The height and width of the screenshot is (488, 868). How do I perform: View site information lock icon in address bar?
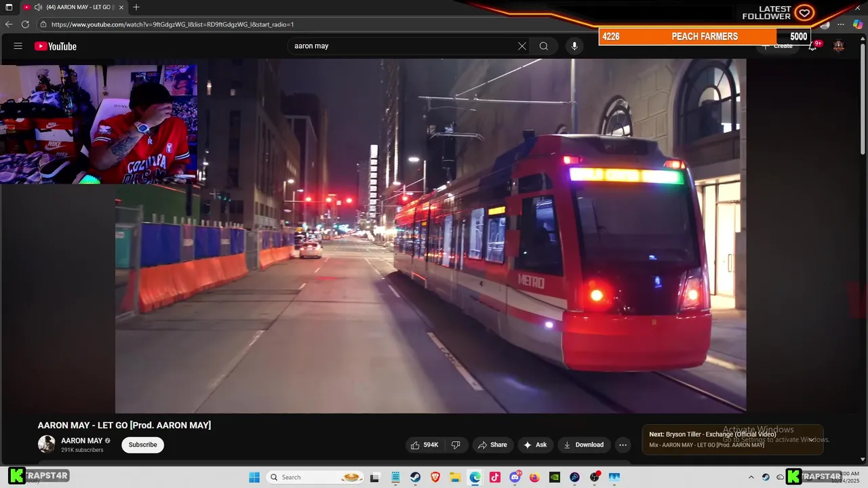[x=43, y=24]
